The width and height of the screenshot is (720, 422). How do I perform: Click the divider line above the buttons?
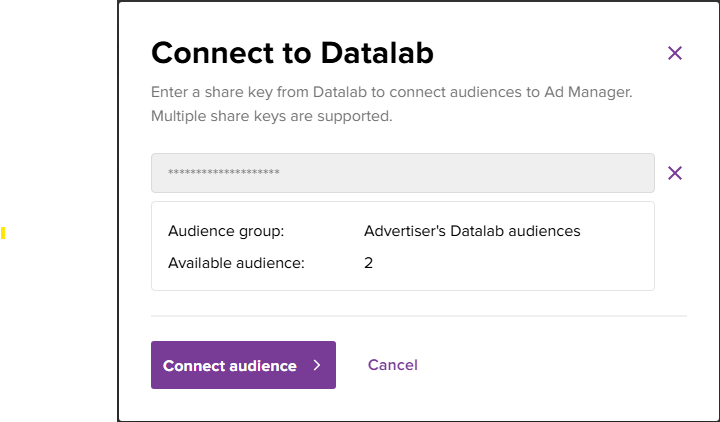pyautogui.click(x=419, y=316)
